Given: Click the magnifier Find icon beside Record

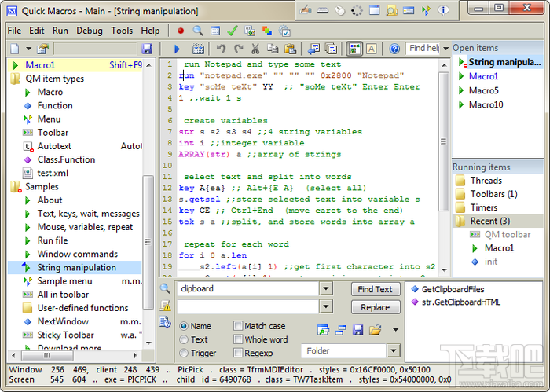Looking at the screenshot, I should [x=198, y=31].
